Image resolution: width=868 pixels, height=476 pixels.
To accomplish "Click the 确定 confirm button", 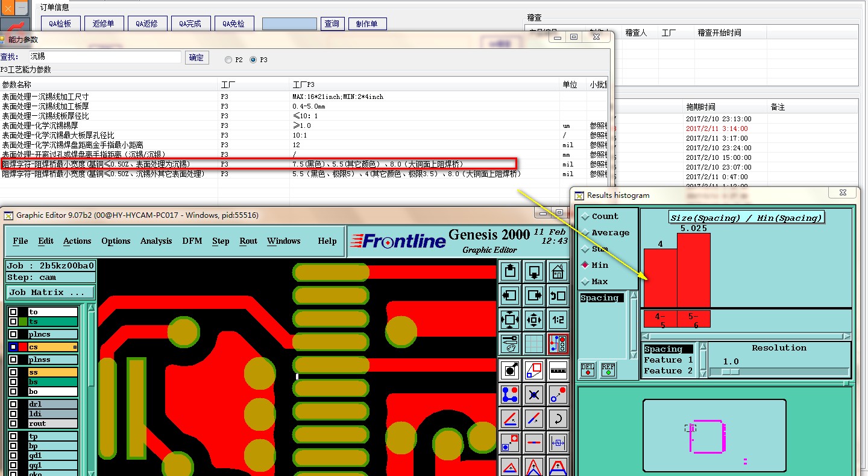I will coord(197,57).
